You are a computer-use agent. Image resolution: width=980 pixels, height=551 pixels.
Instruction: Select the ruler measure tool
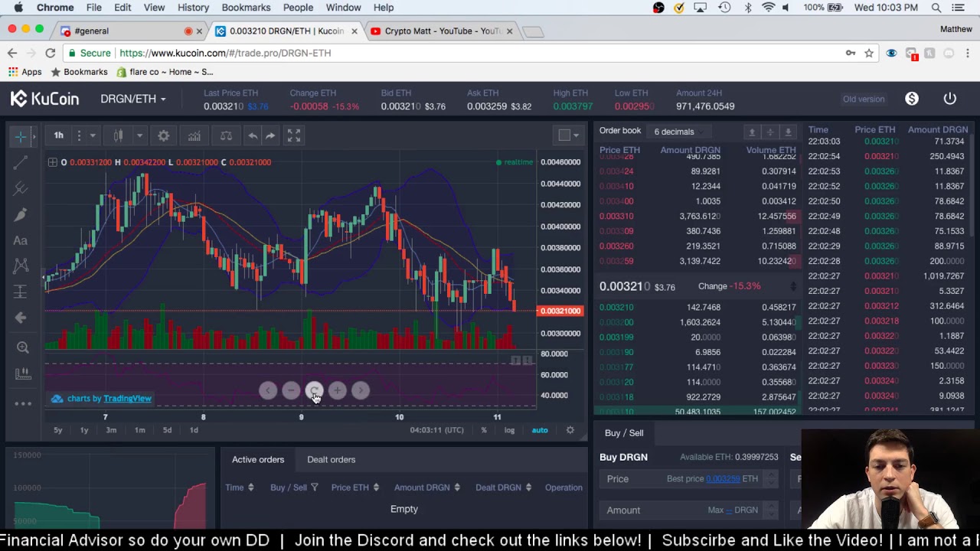pyautogui.click(x=23, y=373)
